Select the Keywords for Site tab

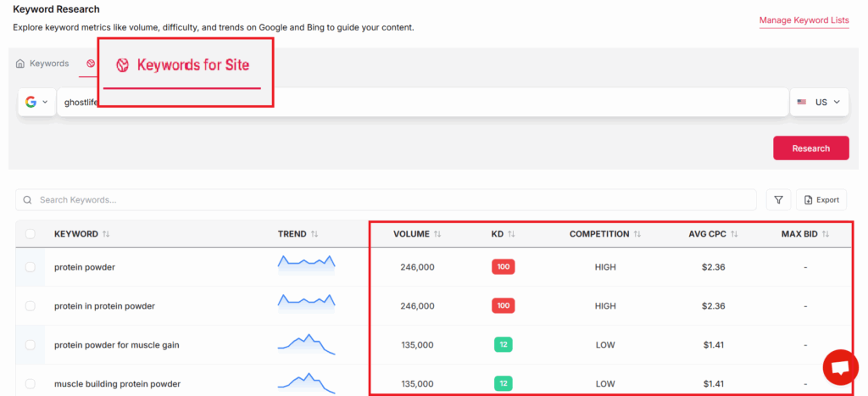182,65
